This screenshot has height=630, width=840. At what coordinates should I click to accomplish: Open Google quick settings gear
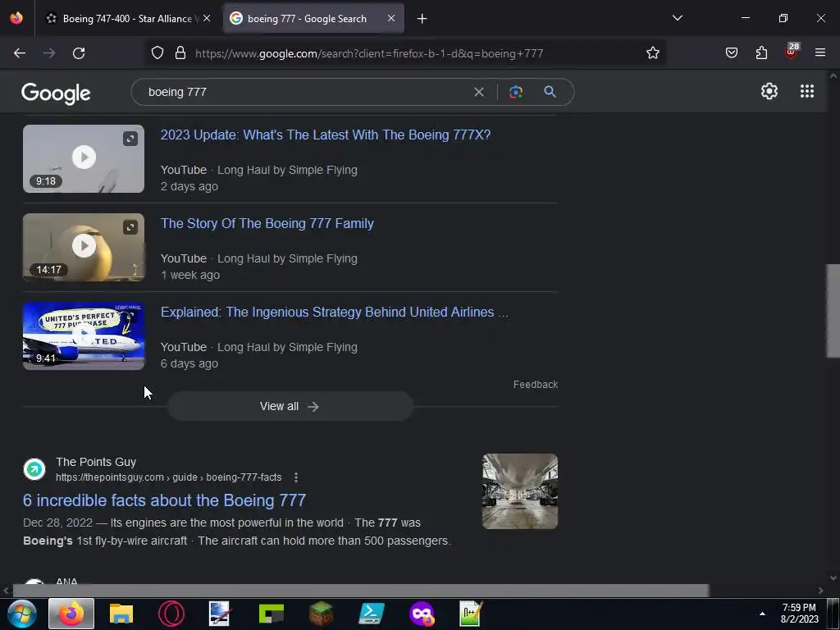click(769, 91)
